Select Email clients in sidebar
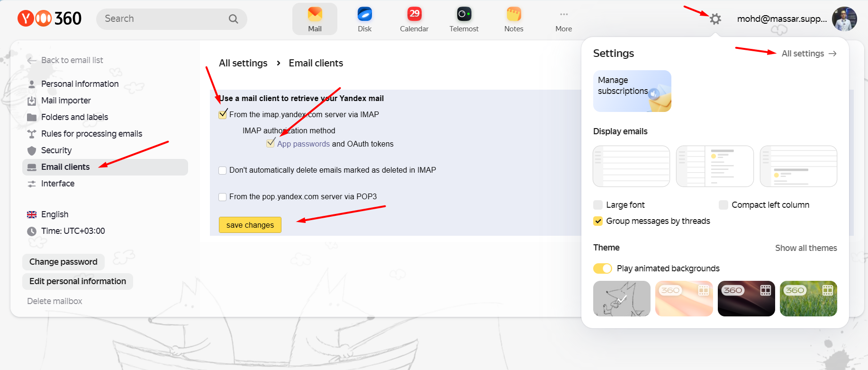 pos(105,167)
